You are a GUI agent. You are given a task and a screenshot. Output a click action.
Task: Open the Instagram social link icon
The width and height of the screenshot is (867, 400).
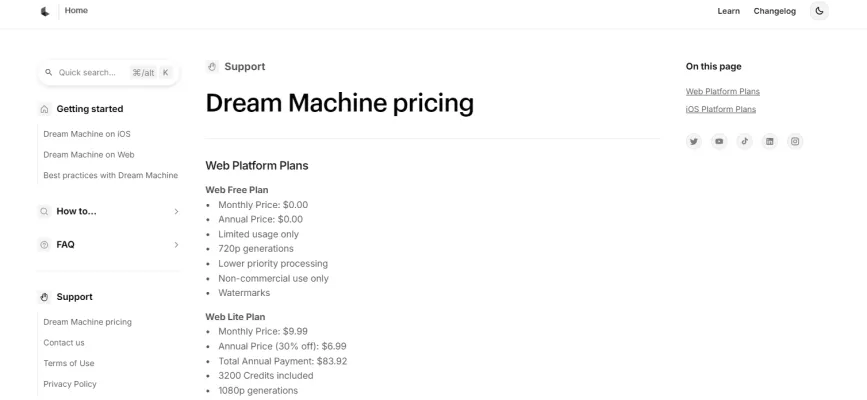pyautogui.click(x=796, y=141)
